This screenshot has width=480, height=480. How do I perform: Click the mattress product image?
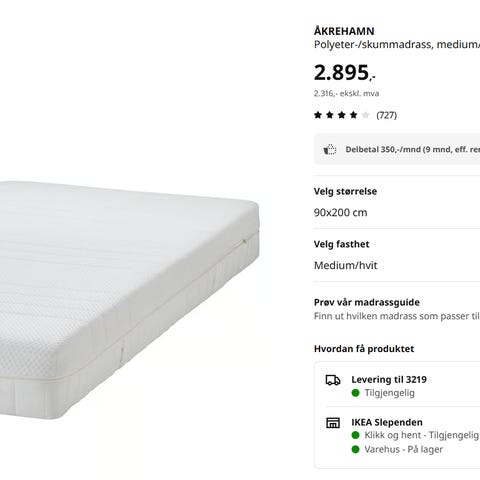(x=129, y=300)
